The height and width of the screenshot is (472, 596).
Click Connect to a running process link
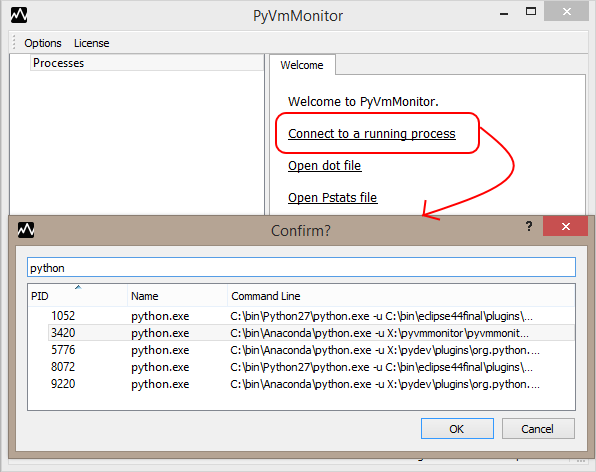[x=371, y=134]
